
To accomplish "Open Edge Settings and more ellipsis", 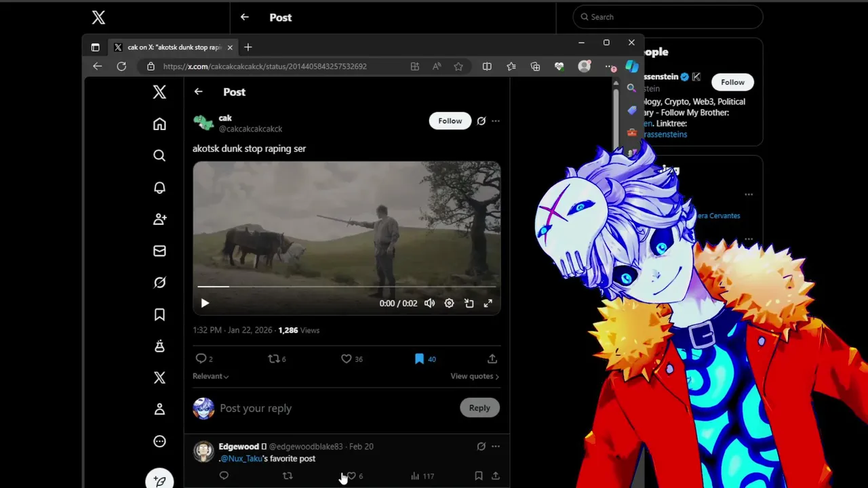I will [x=609, y=66].
